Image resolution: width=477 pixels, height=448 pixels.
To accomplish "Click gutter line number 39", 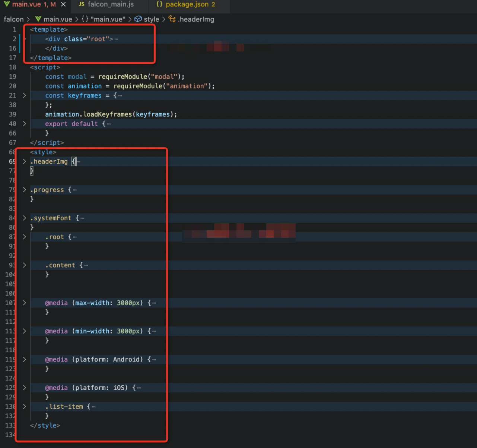I will tap(13, 114).
